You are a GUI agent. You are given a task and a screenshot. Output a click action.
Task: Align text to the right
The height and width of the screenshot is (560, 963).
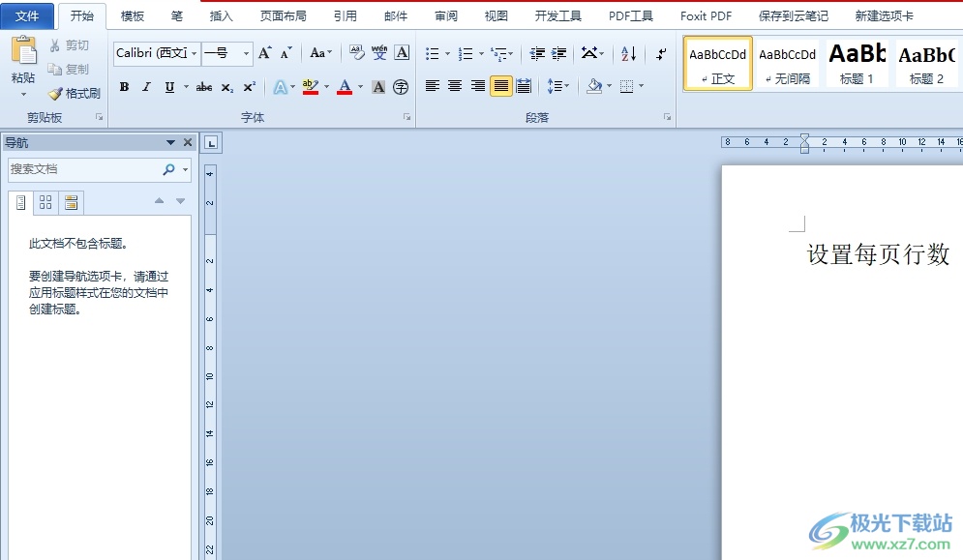[478, 86]
